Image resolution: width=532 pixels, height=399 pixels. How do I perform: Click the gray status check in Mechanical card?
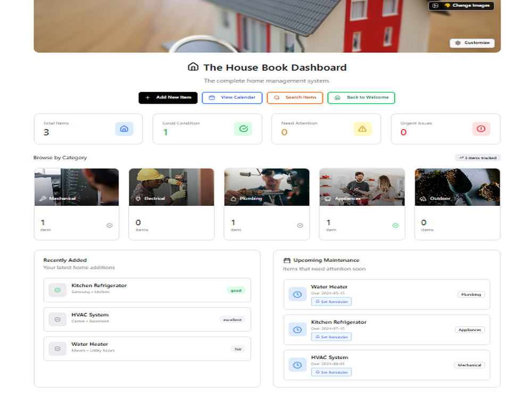coord(110,225)
